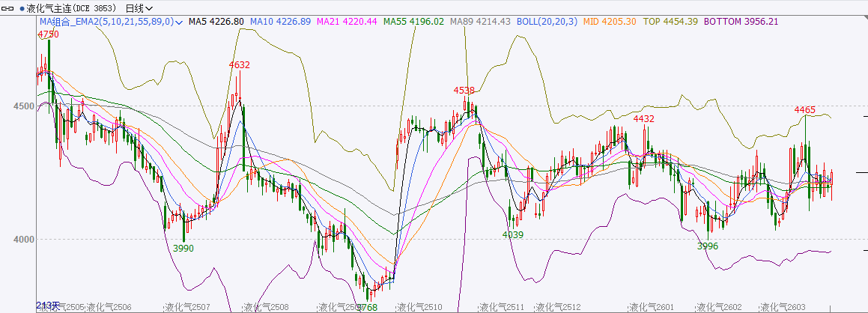Click the MA5 4226.80 legend value
This screenshot has height=313, width=868.
(216, 22)
